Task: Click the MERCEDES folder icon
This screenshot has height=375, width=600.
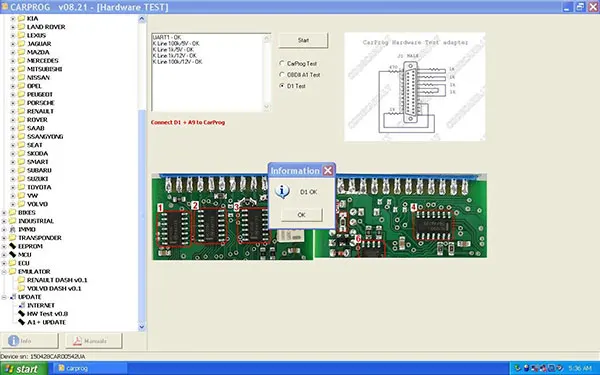Action: (x=21, y=60)
